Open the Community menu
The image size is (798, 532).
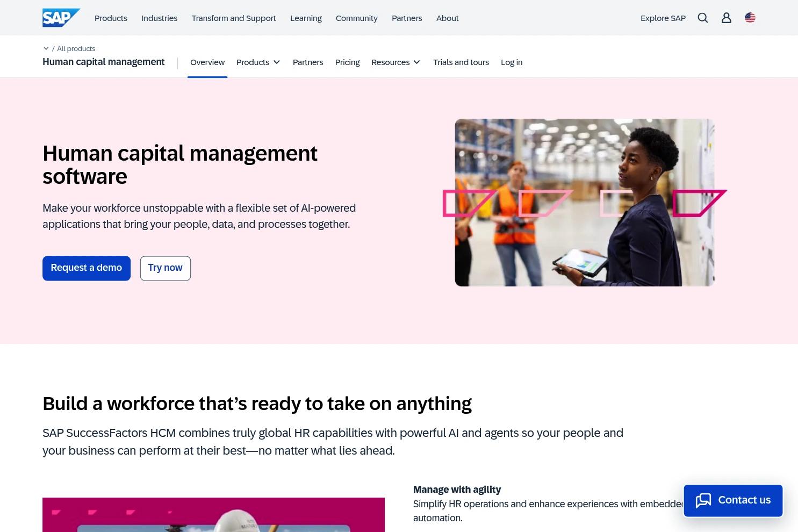pos(357,18)
